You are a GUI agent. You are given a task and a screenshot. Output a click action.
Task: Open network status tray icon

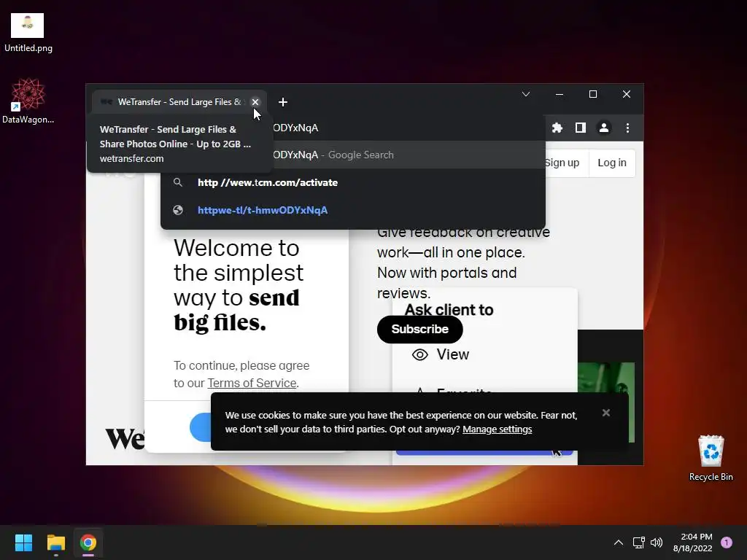(x=638, y=542)
